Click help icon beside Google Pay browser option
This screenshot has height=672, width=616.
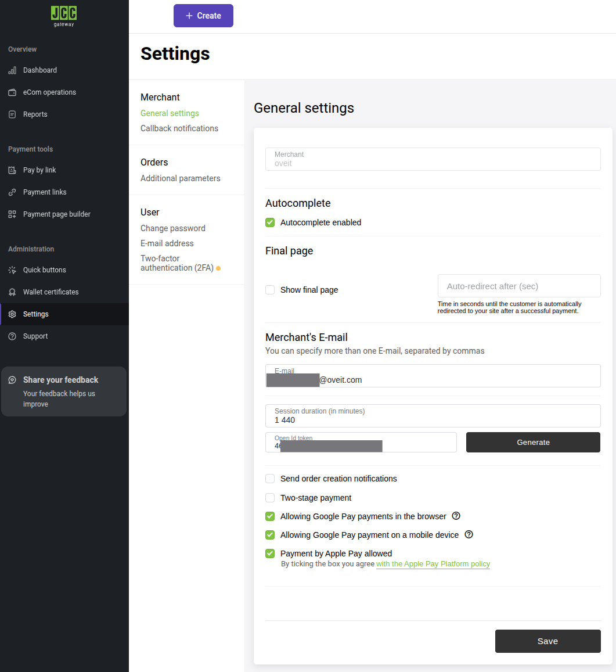(x=456, y=516)
